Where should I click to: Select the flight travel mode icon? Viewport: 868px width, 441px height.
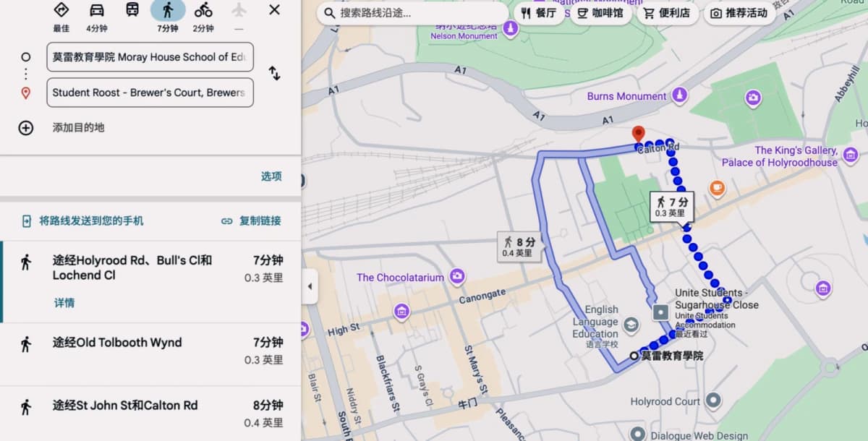pyautogui.click(x=239, y=10)
